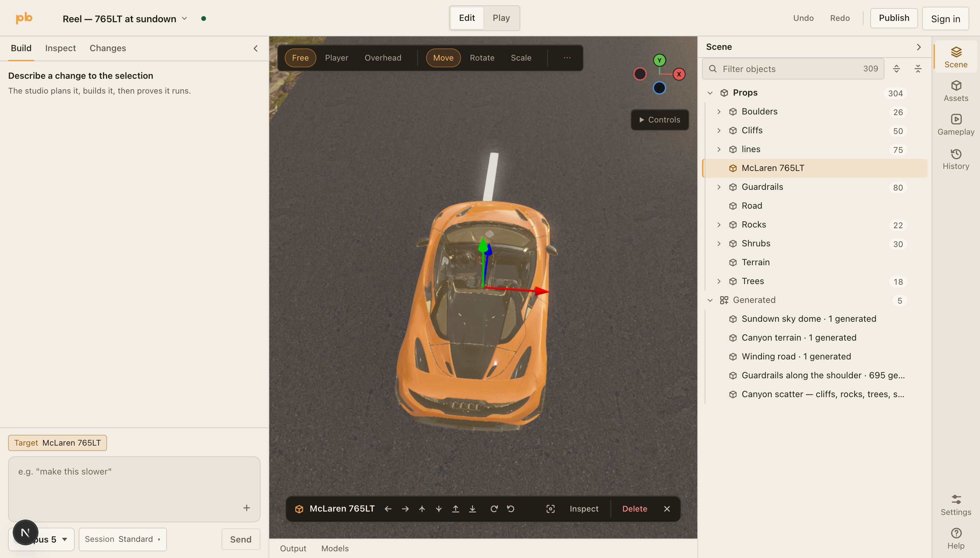The width and height of the screenshot is (980, 558).
Task: Collapse the Props group
Action: (710, 93)
